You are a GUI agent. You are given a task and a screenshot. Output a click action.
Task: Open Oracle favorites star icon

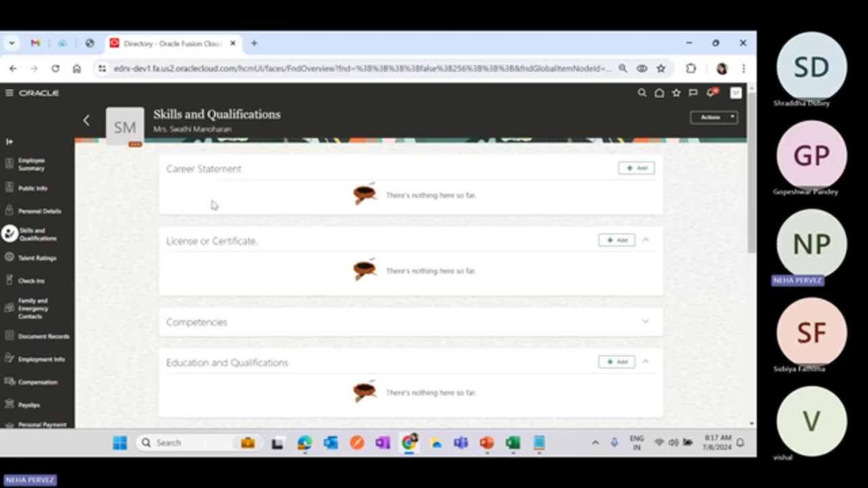pos(676,93)
